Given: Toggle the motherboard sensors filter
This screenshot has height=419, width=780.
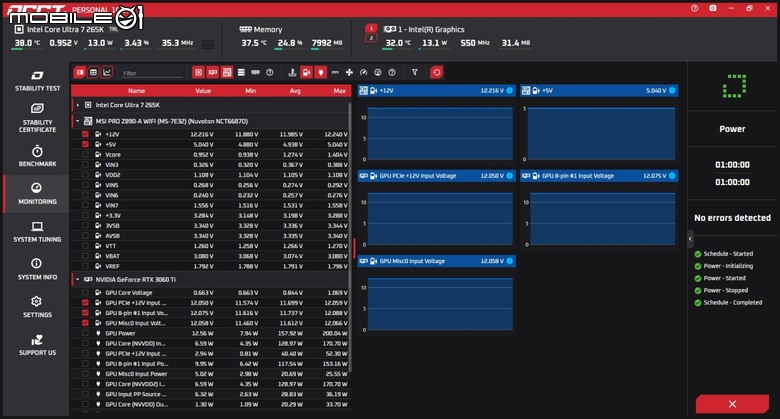Looking at the screenshot, I should (x=227, y=73).
